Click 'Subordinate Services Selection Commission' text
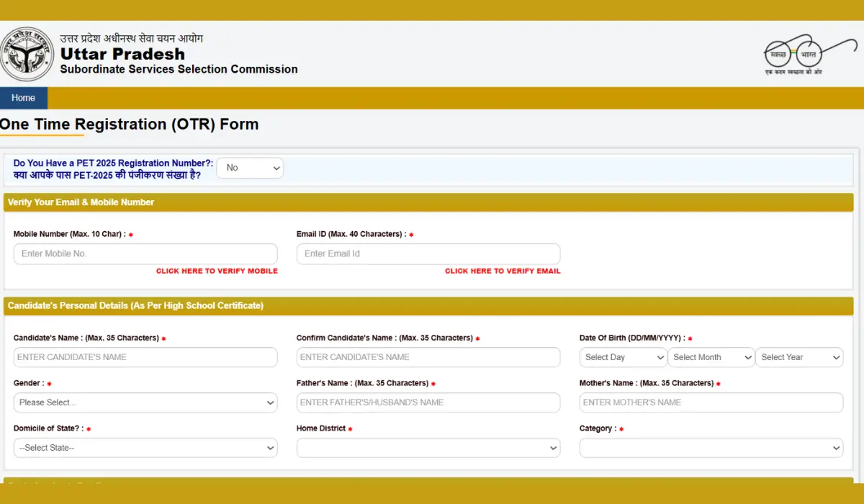Screen dimensions: 864x504 pyautogui.click(x=179, y=70)
